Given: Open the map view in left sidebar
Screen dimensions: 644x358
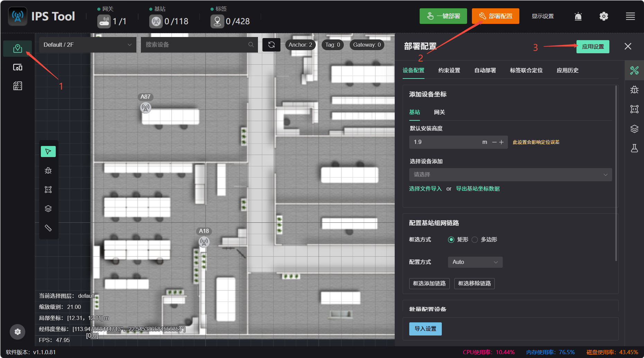Looking at the screenshot, I should coord(18,48).
